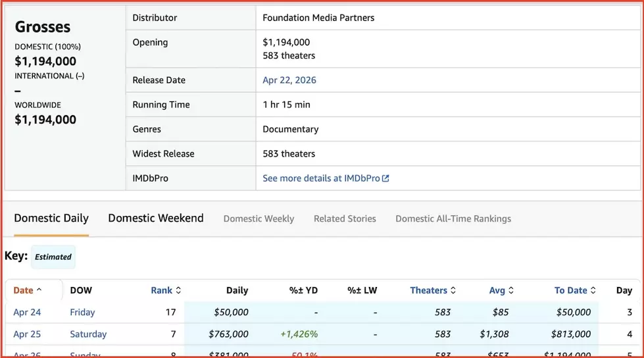Screen dimensions: 644x358
Task: Click the Widest Release row label
Action: click(163, 153)
